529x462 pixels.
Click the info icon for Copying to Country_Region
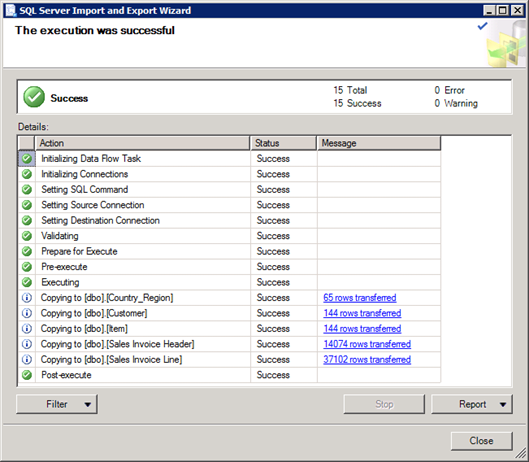(27, 298)
